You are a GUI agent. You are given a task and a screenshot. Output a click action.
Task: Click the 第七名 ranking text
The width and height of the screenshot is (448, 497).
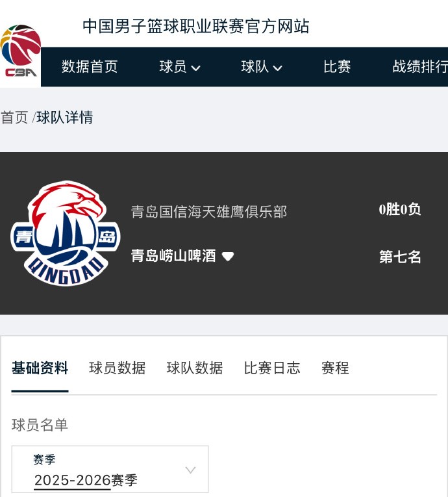tap(400, 257)
